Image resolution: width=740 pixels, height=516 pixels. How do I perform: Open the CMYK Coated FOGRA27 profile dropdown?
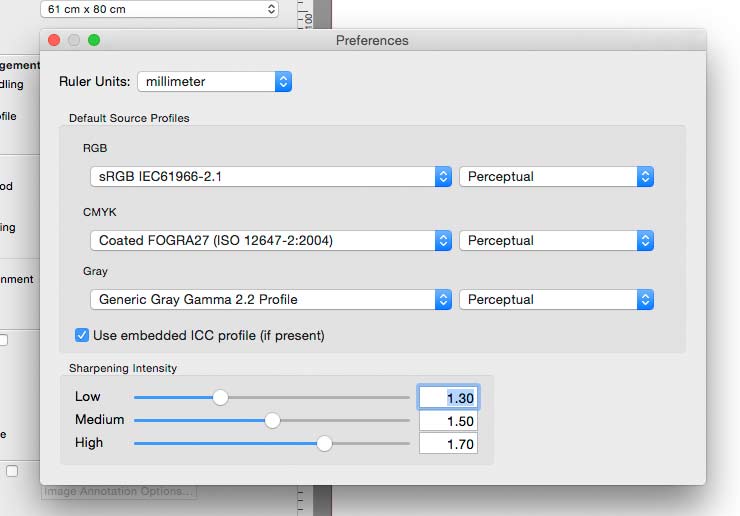pyautogui.click(x=271, y=241)
